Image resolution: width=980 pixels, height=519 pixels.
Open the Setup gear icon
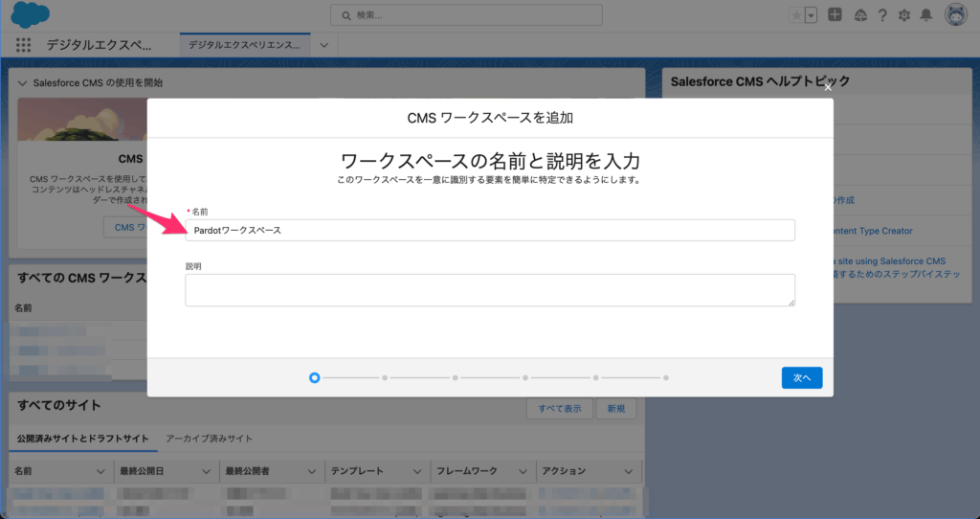click(x=903, y=15)
